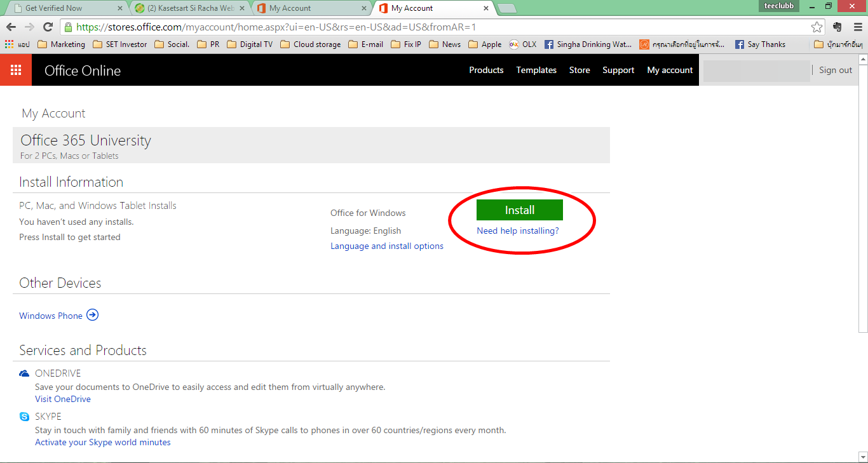
Task: Open the My account menu item
Action: tap(670, 70)
